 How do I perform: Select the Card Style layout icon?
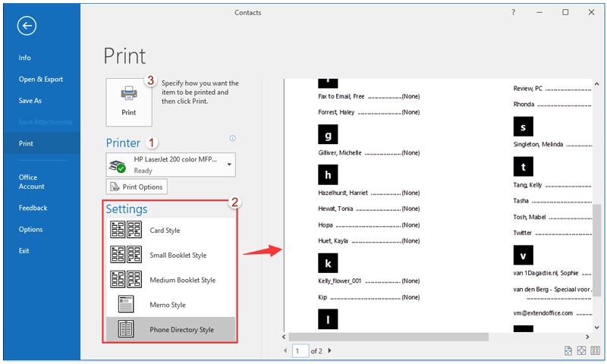click(121, 231)
